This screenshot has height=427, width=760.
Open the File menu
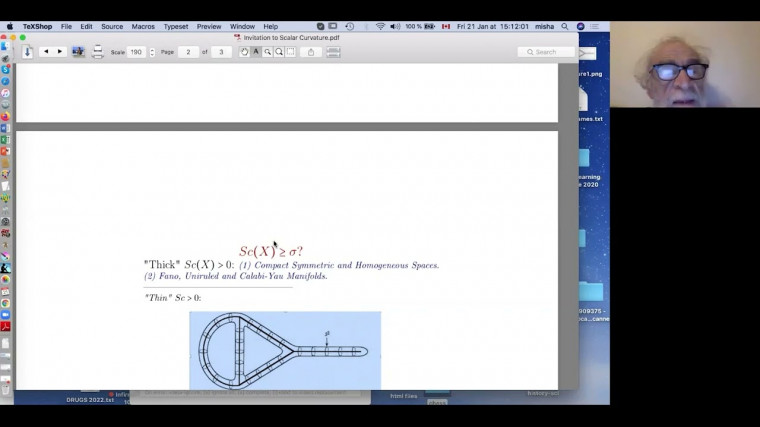(66, 27)
